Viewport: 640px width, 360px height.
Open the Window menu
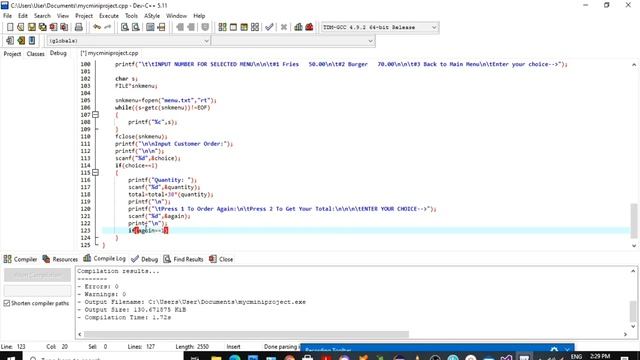tap(176, 16)
